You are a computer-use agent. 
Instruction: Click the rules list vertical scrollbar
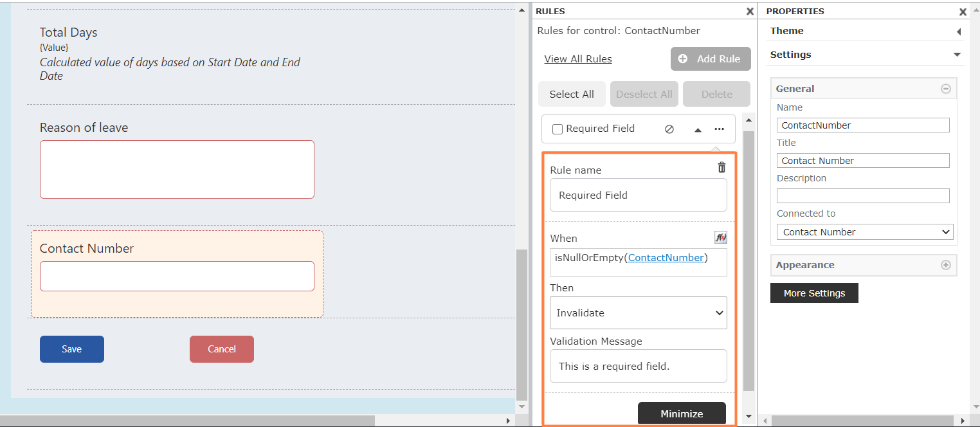coord(749,260)
